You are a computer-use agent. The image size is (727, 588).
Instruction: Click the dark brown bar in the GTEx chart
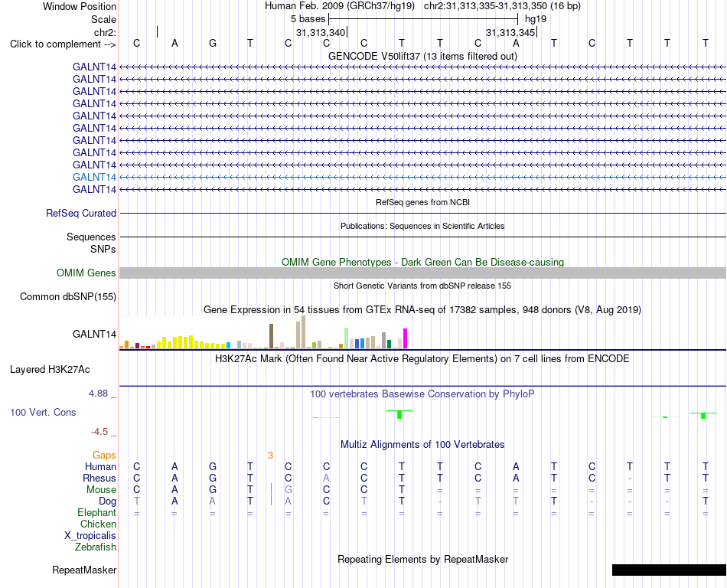point(272,336)
